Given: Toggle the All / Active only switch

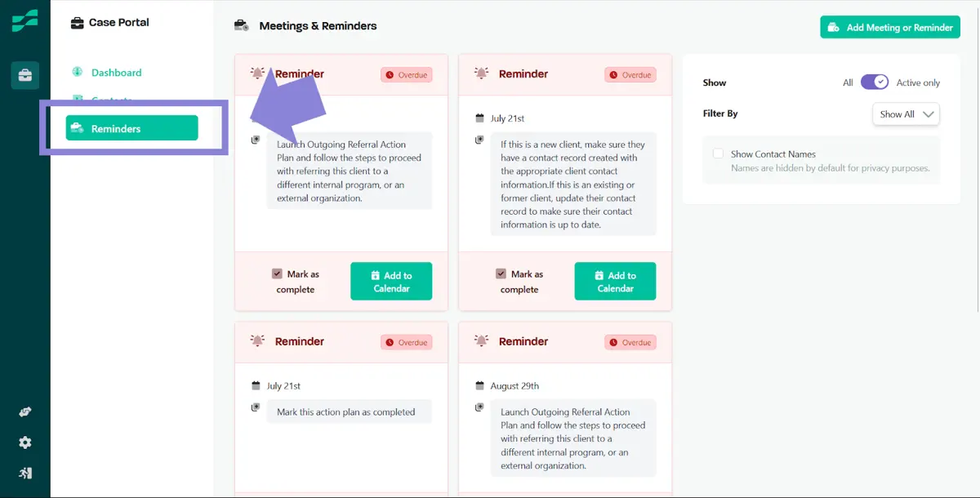Looking at the screenshot, I should click(875, 82).
